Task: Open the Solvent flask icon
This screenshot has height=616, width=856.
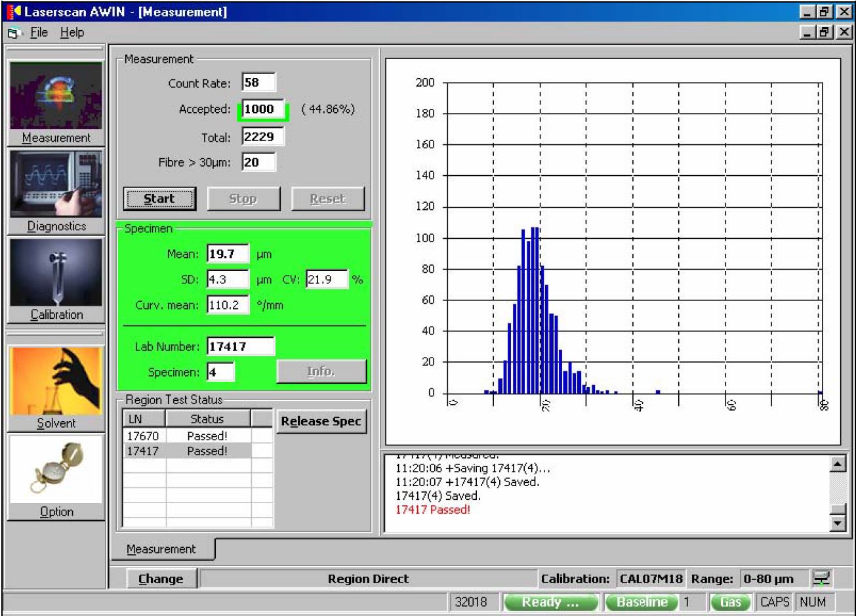Action: tap(56, 380)
